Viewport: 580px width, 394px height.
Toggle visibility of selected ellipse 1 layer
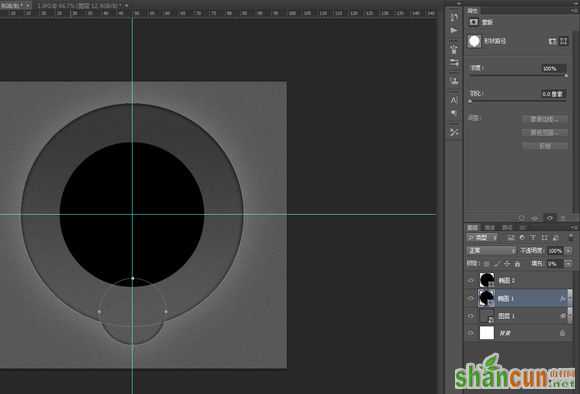tap(471, 298)
